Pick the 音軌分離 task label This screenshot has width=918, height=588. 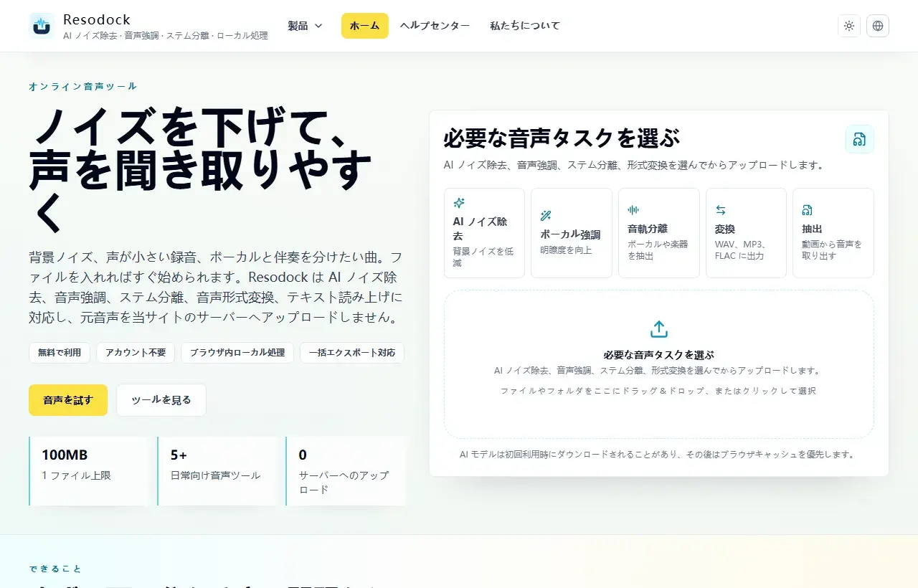[648, 229]
